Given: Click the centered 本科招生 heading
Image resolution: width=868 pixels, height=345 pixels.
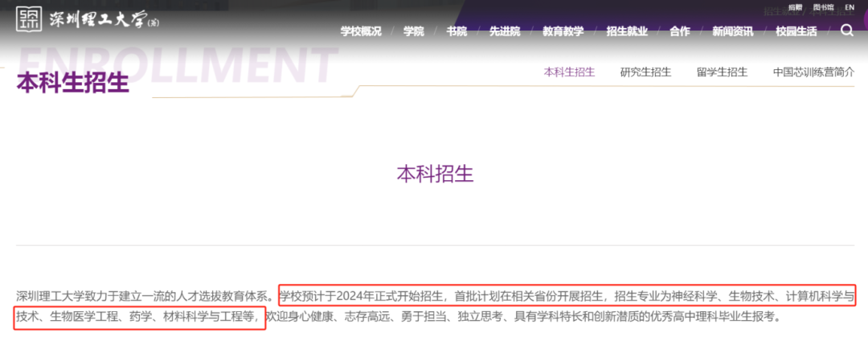Looking at the screenshot, I should (435, 174).
